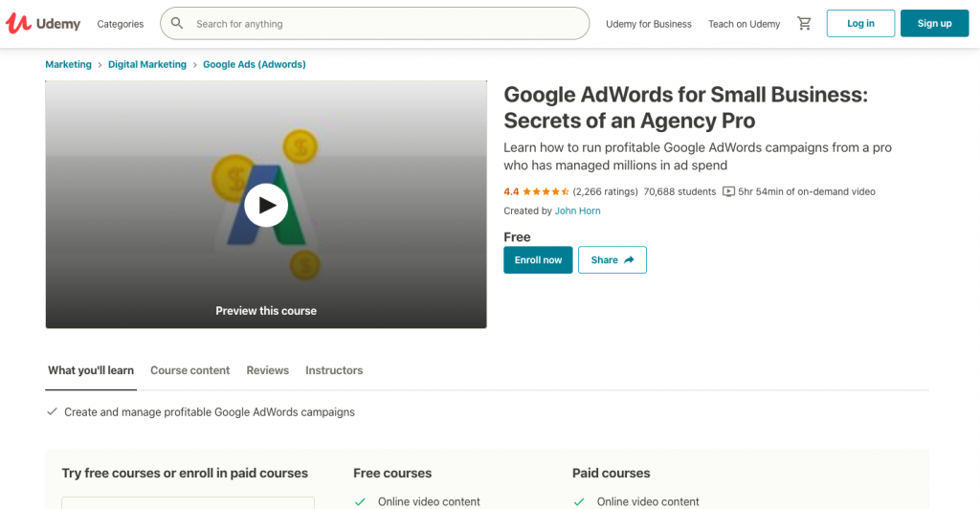Image resolution: width=980 pixels, height=509 pixels.
Task: Click the 70,688 students text
Action: tap(679, 191)
